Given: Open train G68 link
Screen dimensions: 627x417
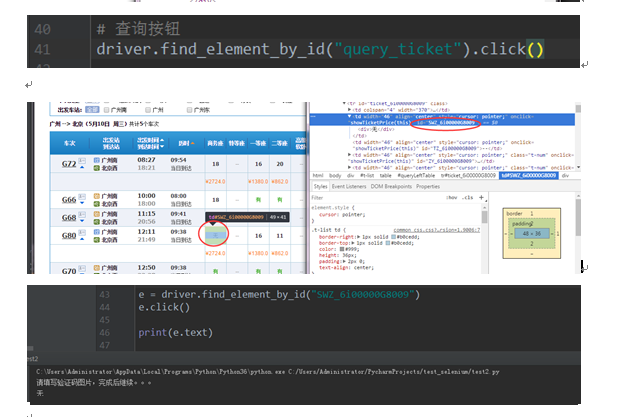Looking at the screenshot, I should (x=69, y=217).
